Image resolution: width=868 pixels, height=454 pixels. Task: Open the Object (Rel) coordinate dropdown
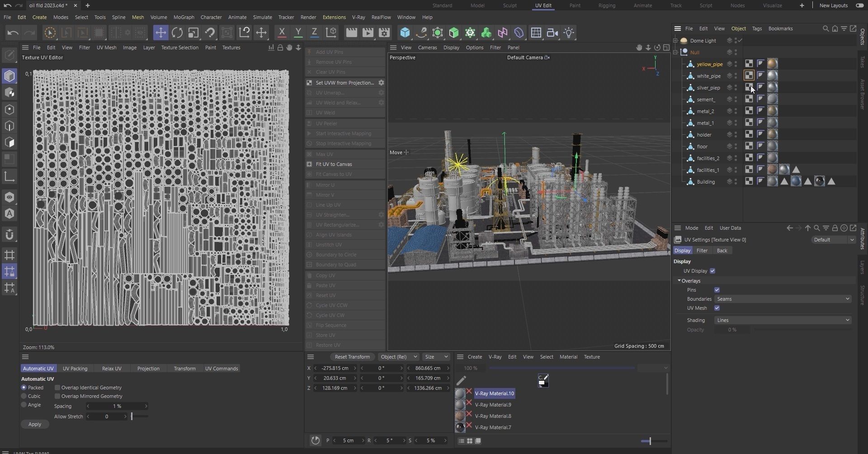click(398, 357)
